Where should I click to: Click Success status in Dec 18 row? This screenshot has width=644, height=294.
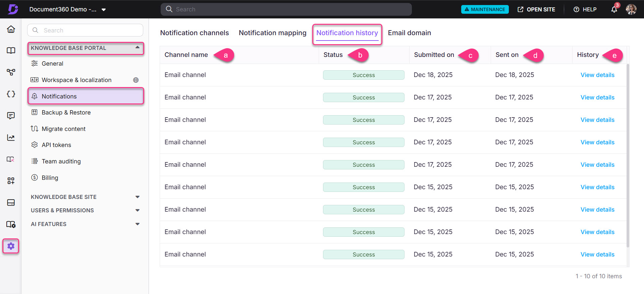(364, 75)
